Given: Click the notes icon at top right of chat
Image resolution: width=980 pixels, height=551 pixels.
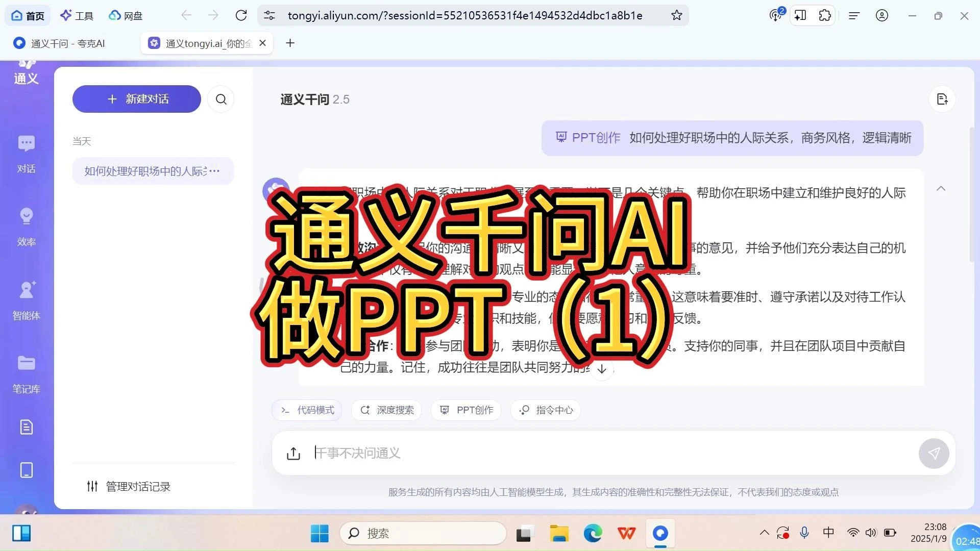Looking at the screenshot, I should pos(942,99).
